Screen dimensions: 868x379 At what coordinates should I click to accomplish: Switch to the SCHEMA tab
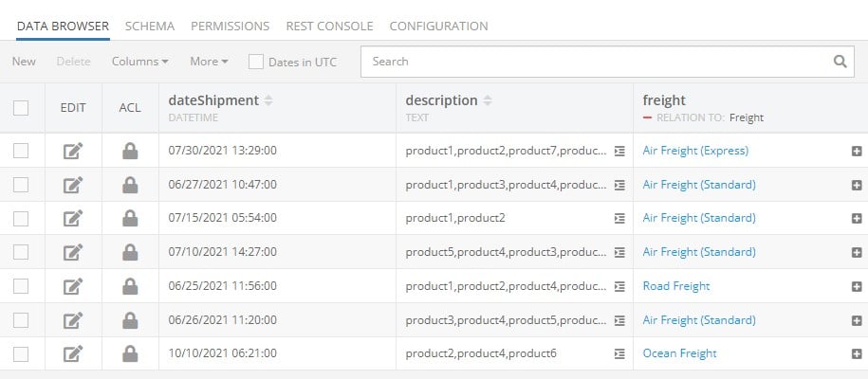click(x=150, y=26)
